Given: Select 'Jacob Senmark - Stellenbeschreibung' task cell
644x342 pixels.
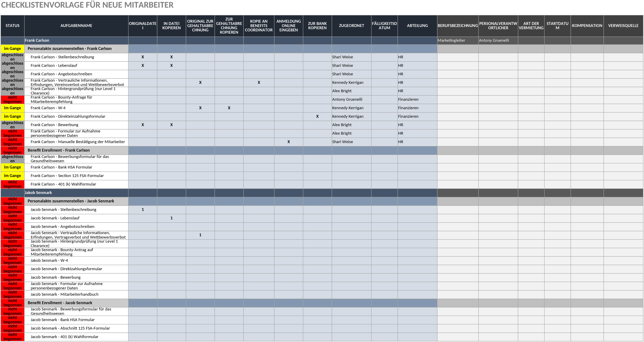Looking at the screenshot, I should pos(76,210).
